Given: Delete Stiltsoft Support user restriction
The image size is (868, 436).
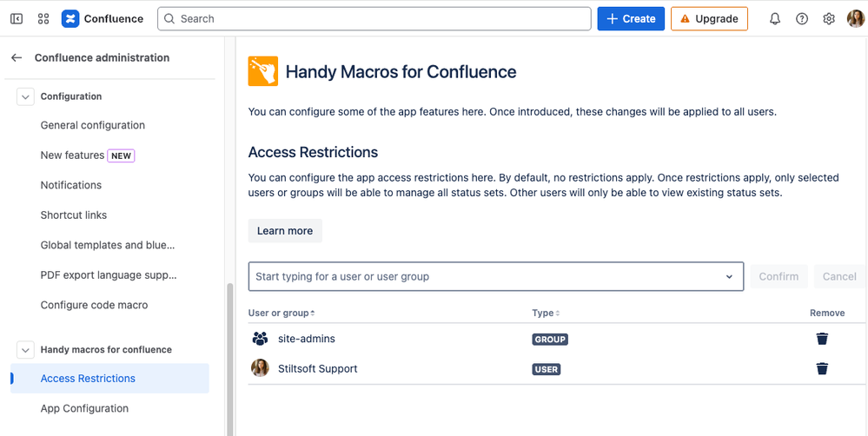Looking at the screenshot, I should (x=822, y=368).
